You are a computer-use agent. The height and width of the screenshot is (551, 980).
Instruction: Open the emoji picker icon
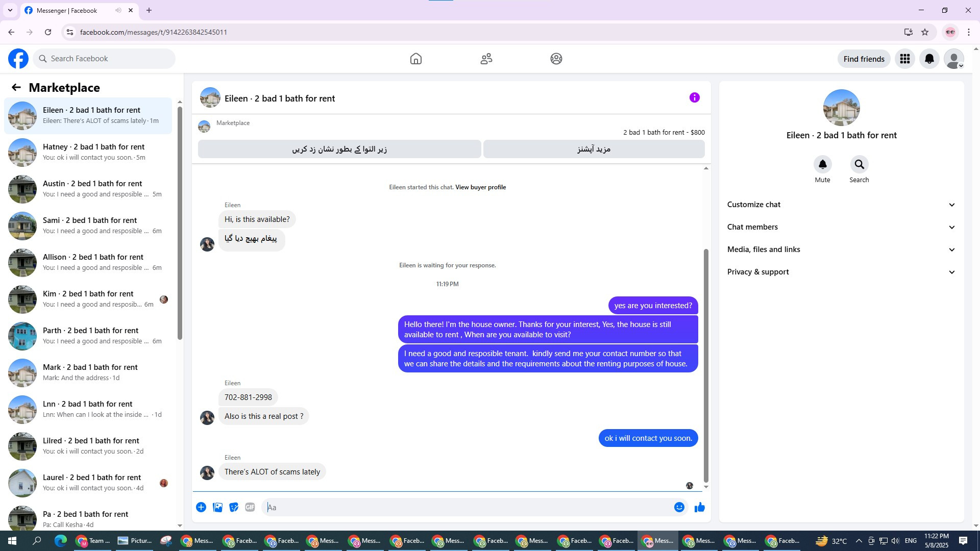click(x=679, y=507)
